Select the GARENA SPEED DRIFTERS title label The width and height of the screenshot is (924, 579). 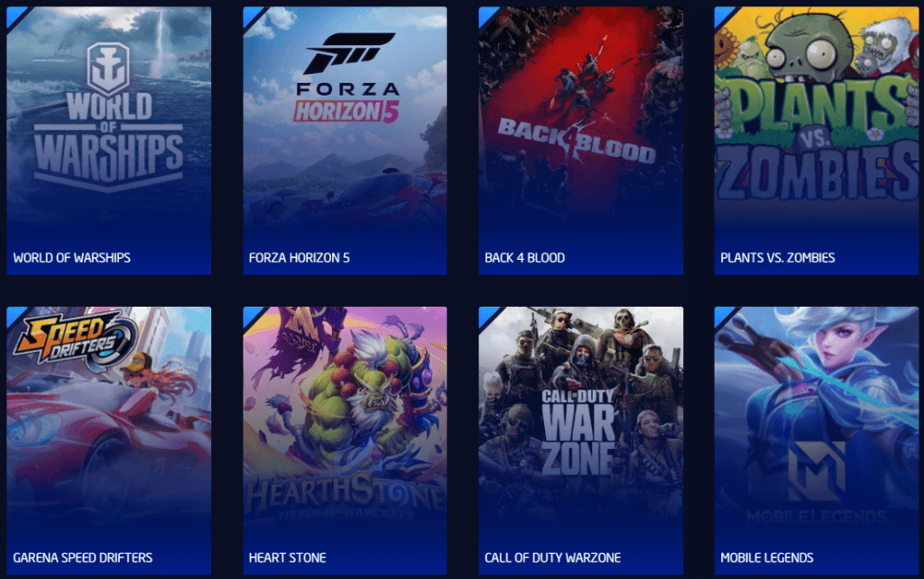tap(82, 557)
